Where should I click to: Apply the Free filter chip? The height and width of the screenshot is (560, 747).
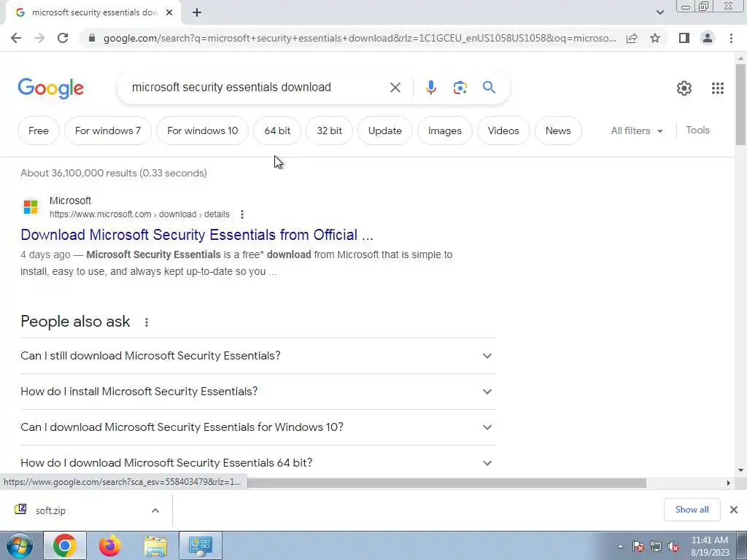point(39,131)
